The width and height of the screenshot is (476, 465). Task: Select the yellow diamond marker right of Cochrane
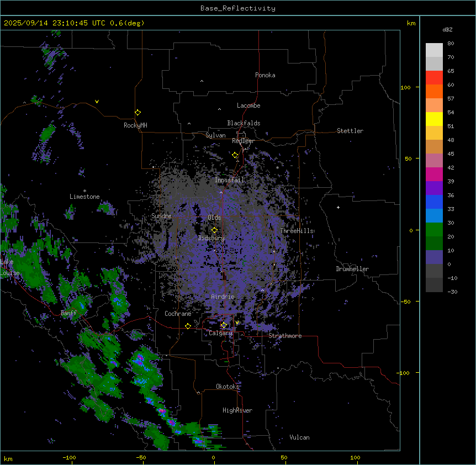click(x=188, y=326)
